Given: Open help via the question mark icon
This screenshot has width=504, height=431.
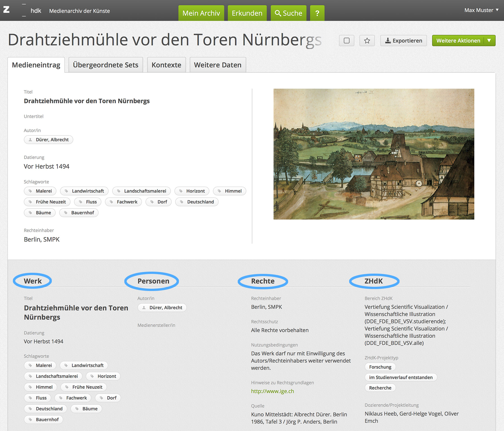Looking at the screenshot, I should point(317,13).
